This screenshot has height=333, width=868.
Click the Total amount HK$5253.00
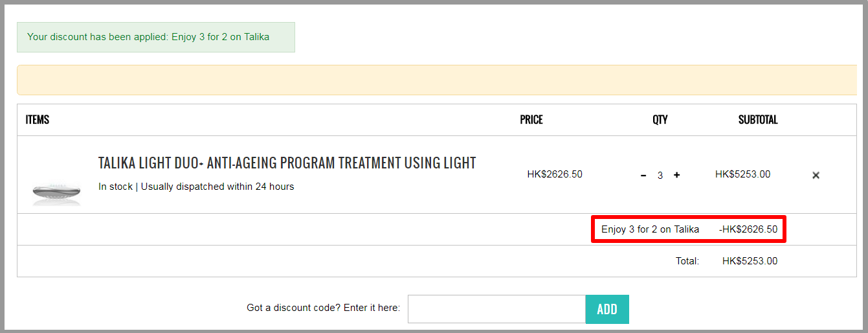750,261
